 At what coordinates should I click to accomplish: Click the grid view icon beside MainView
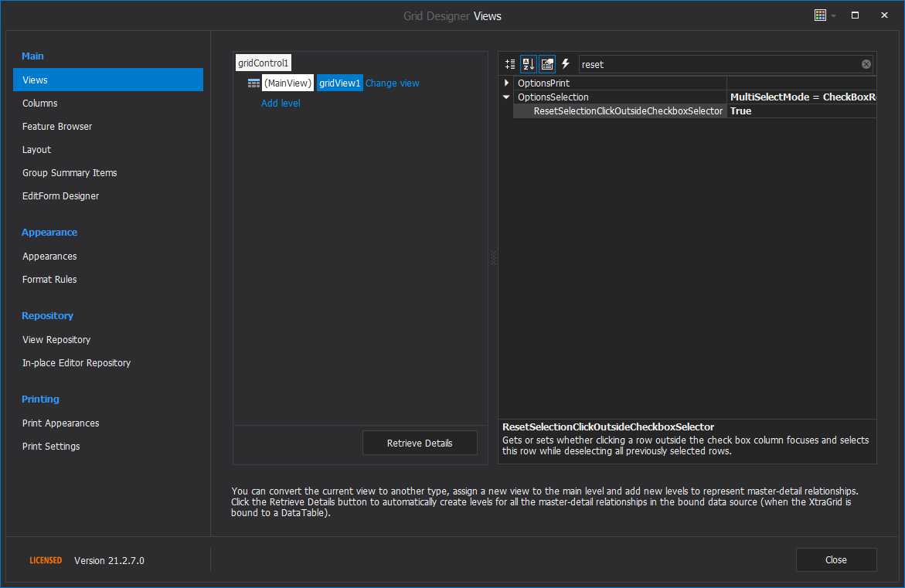pos(253,83)
